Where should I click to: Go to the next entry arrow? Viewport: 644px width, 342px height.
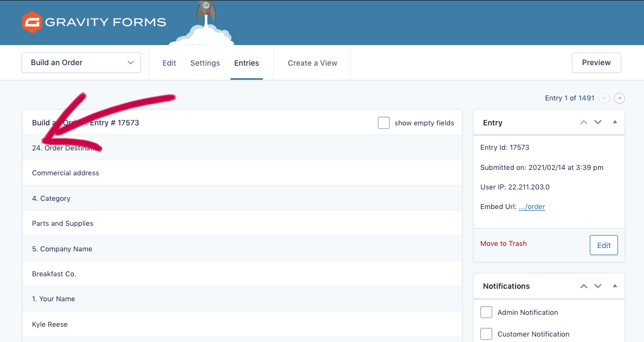tap(620, 98)
